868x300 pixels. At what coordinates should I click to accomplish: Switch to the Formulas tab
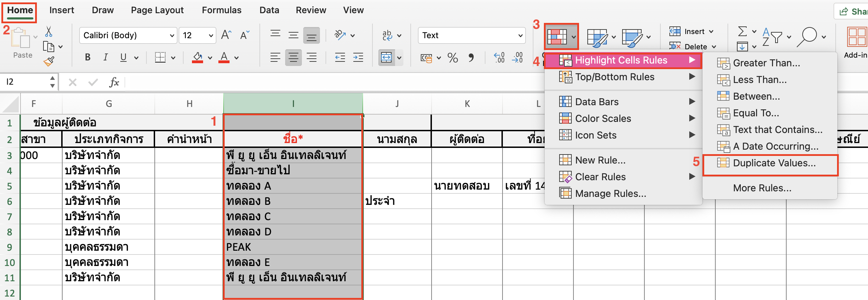(222, 10)
